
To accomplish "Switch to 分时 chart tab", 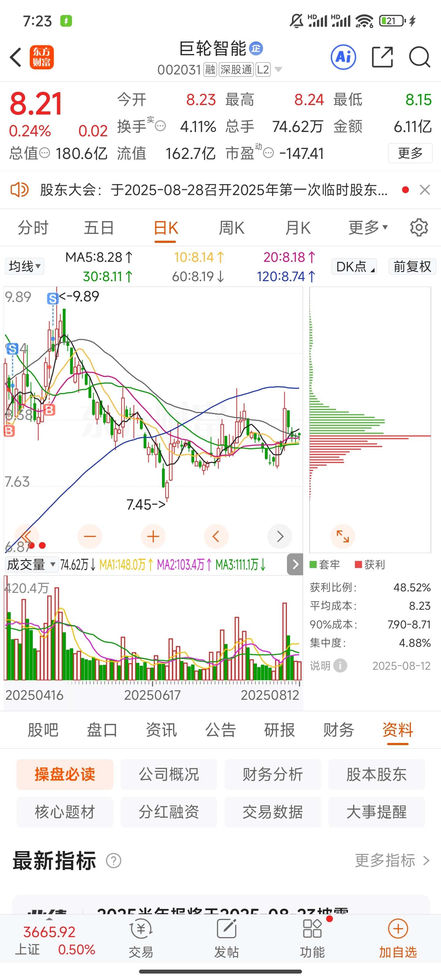I will click(33, 228).
